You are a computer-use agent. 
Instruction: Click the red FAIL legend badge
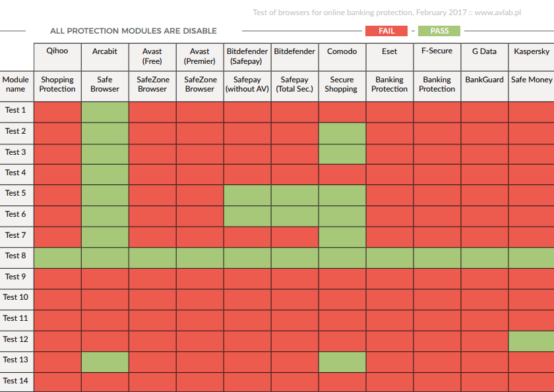[x=386, y=31]
